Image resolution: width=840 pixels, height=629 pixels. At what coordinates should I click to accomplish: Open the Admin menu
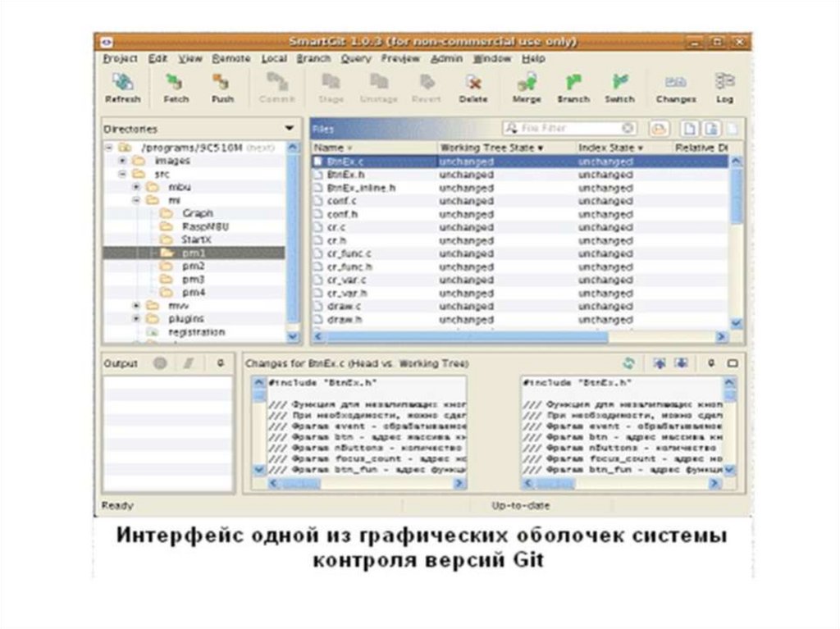tap(446, 58)
